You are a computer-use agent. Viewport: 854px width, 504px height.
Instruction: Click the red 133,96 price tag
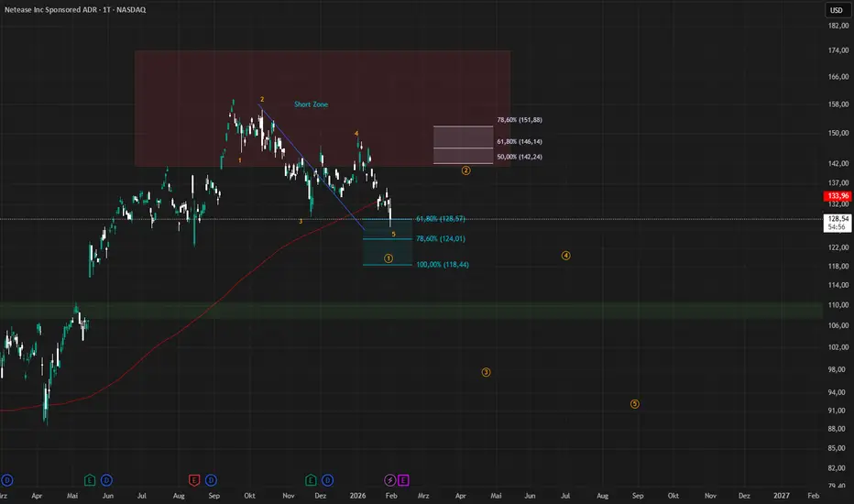pyautogui.click(x=836, y=196)
